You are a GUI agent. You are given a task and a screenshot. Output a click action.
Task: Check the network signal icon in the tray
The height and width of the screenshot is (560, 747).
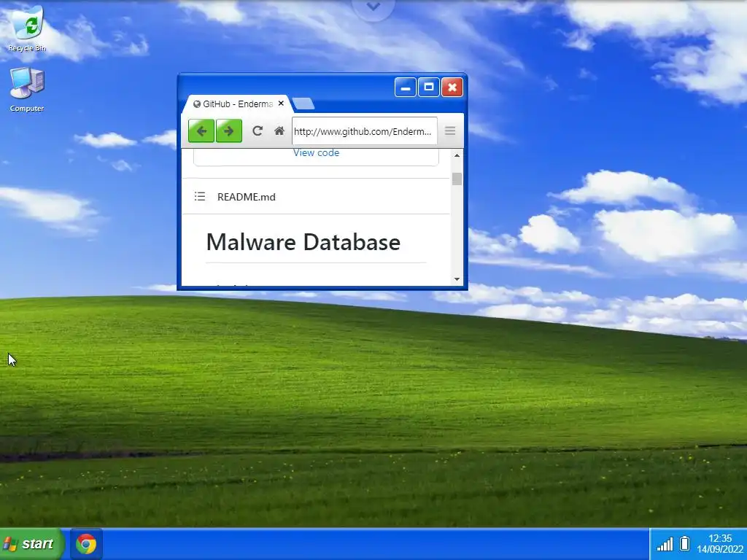pyautogui.click(x=665, y=544)
